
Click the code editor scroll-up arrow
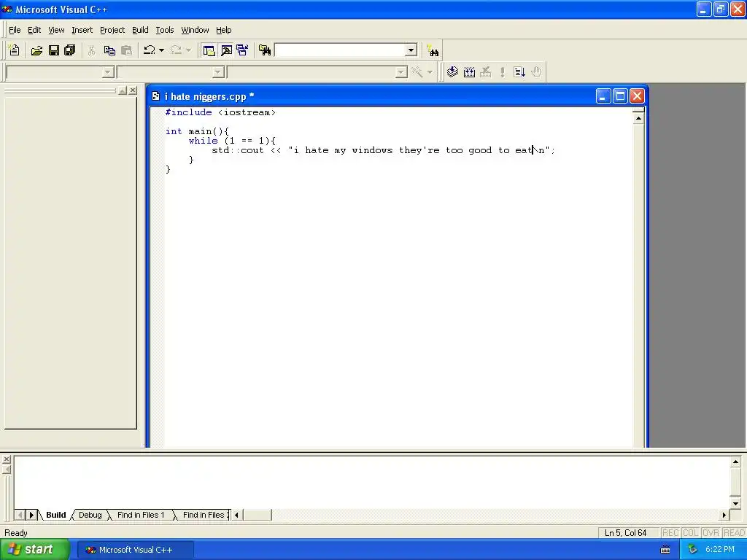coord(638,118)
